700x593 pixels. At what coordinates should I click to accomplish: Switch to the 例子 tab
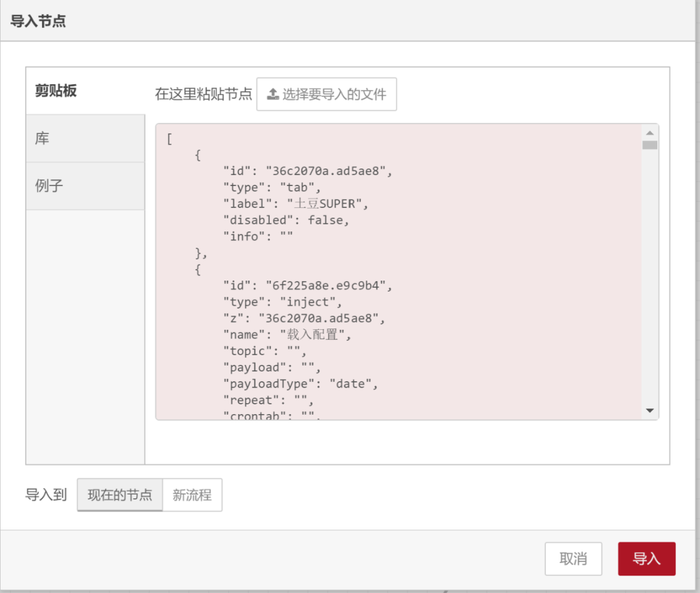[x=86, y=186]
